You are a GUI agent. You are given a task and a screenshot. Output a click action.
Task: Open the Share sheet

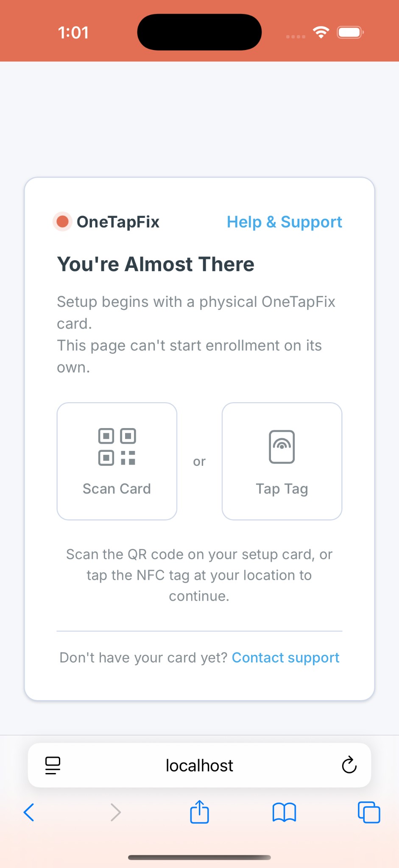[199, 812]
